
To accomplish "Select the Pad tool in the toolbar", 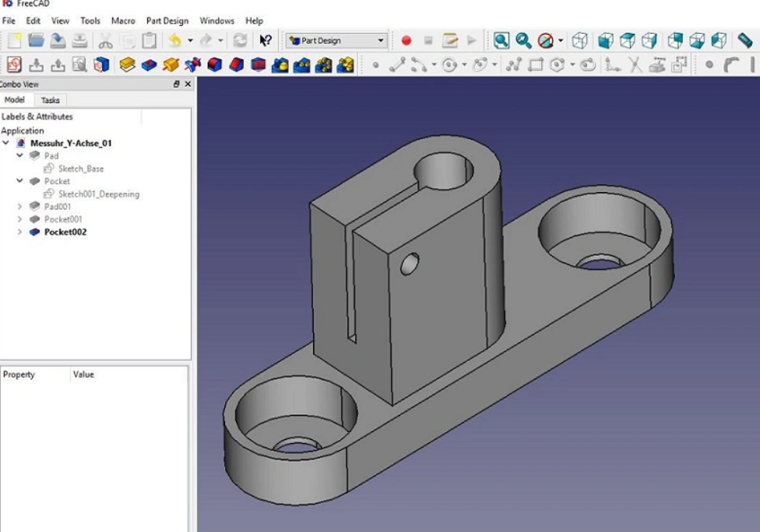I will [126, 65].
